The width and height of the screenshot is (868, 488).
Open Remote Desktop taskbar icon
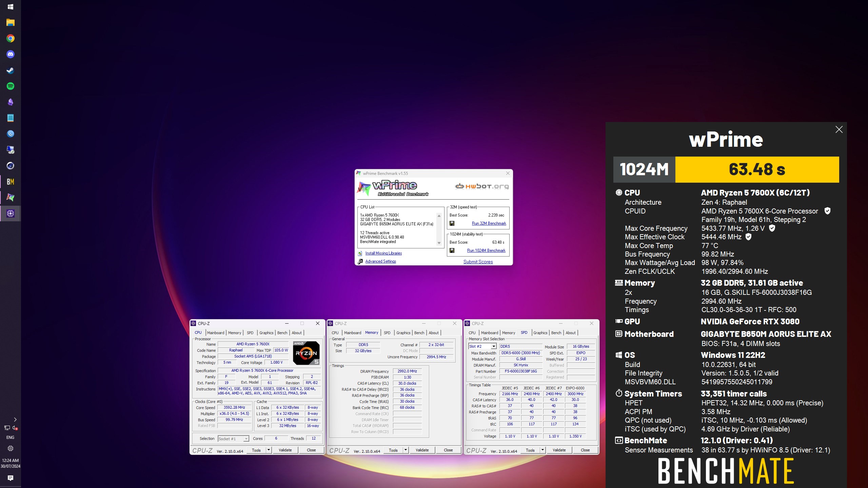point(10,150)
